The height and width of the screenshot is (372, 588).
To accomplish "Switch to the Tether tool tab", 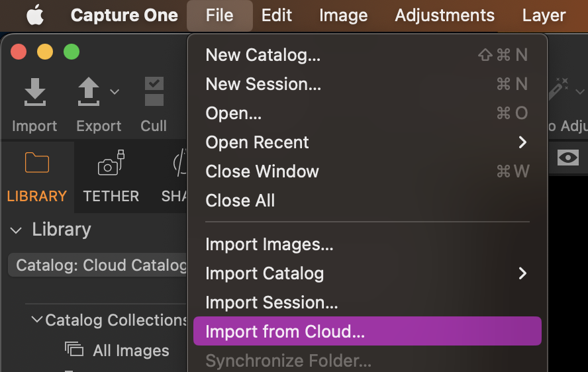I will pyautogui.click(x=111, y=177).
